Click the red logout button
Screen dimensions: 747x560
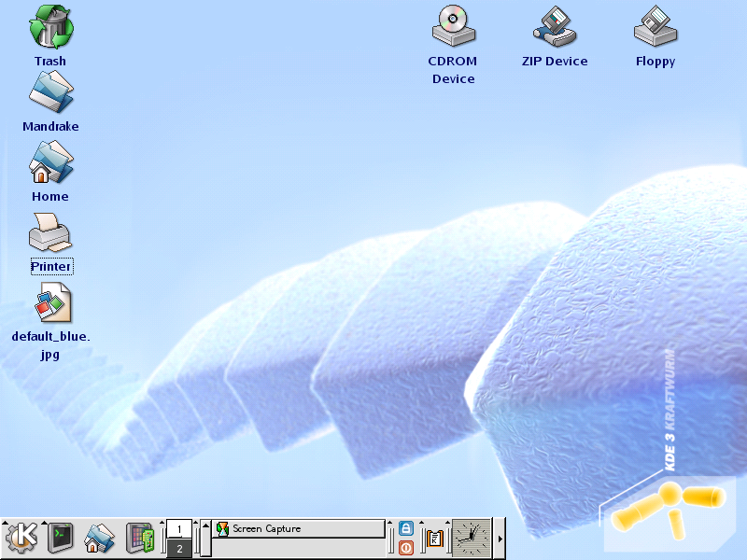(x=405, y=548)
